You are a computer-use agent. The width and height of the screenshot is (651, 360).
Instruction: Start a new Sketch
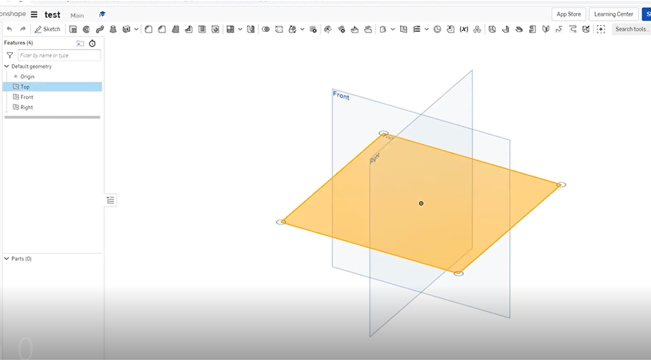(47, 29)
